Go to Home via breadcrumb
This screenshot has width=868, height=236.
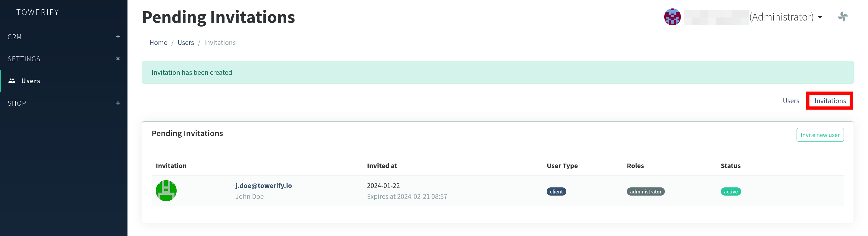(x=158, y=43)
